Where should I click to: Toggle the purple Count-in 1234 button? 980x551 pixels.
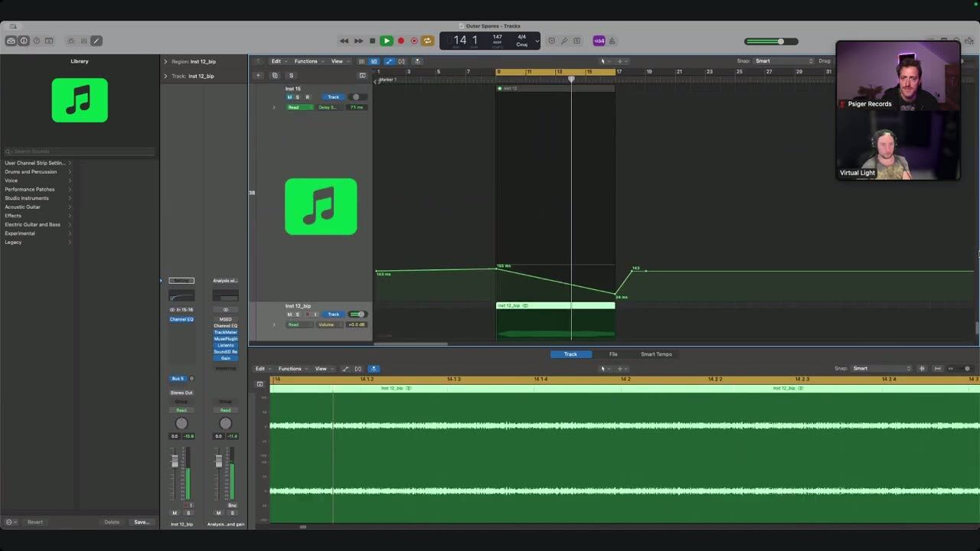click(x=599, y=41)
